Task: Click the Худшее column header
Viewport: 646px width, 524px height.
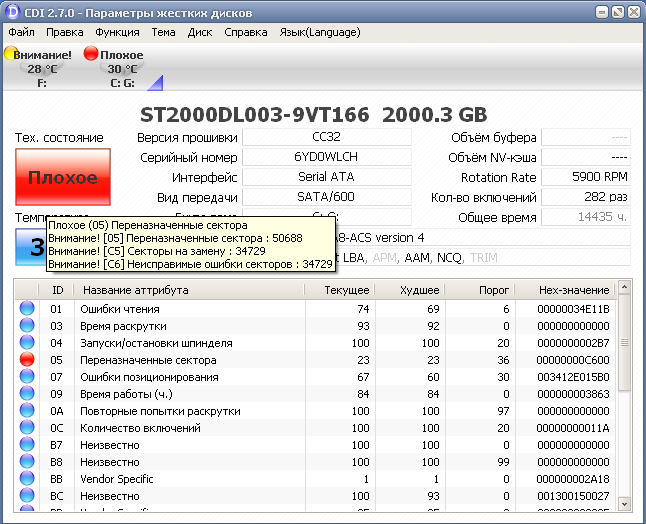Action: click(410, 290)
